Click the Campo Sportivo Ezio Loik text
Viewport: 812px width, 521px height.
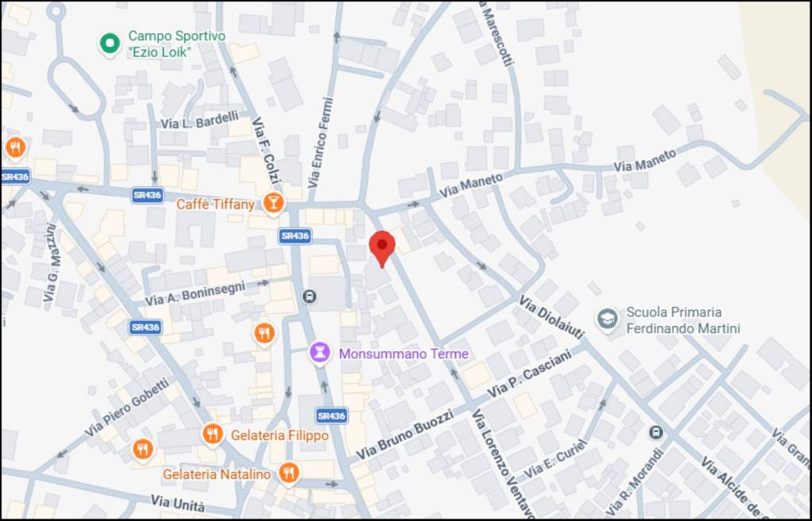point(177,44)
